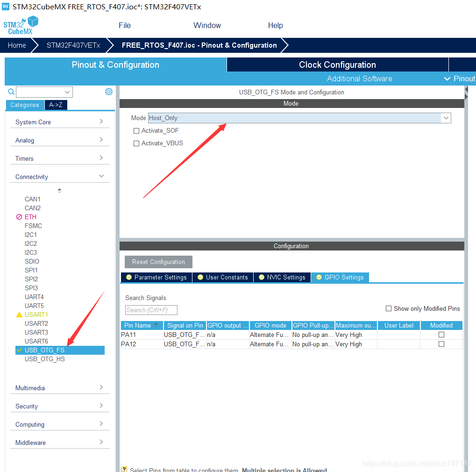The height and width of the screenshot is (472, 476).
Task: Open the Help menu
Action: pos(275,25)
